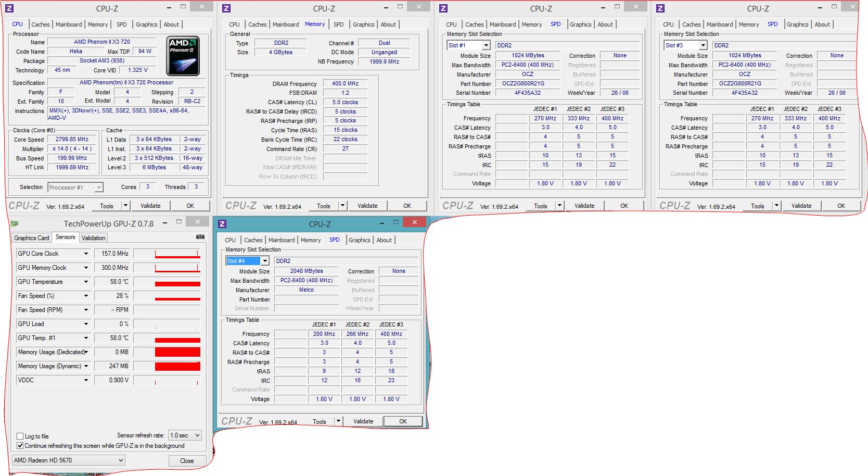Open Caches tab in the AMD Phenom window

(41, 24)
